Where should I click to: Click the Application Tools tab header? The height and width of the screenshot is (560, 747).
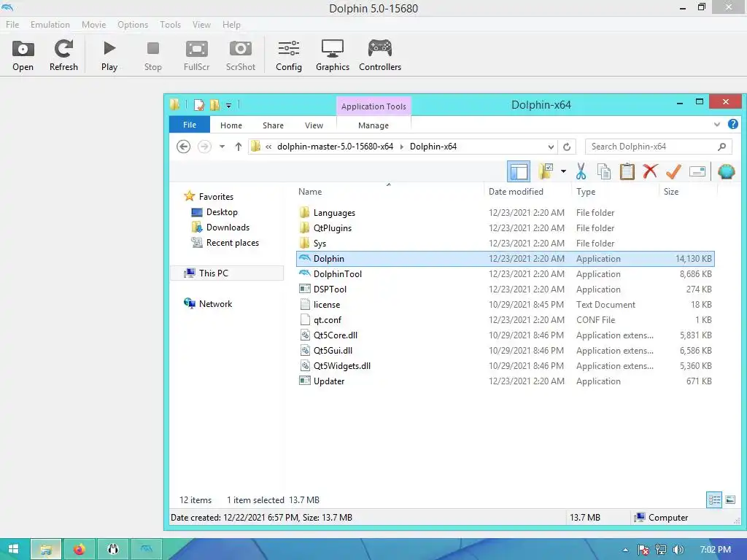tap(373, 106)
